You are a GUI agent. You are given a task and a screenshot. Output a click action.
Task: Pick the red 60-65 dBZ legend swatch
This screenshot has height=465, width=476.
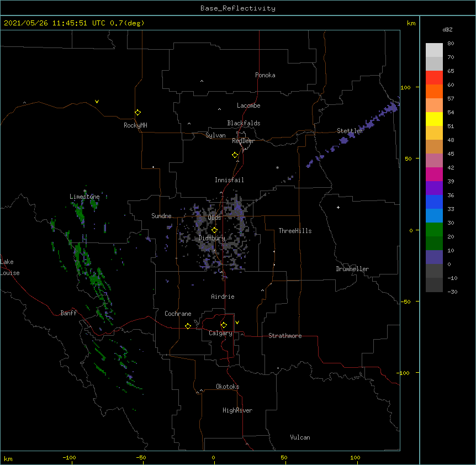tap(434, 78)
